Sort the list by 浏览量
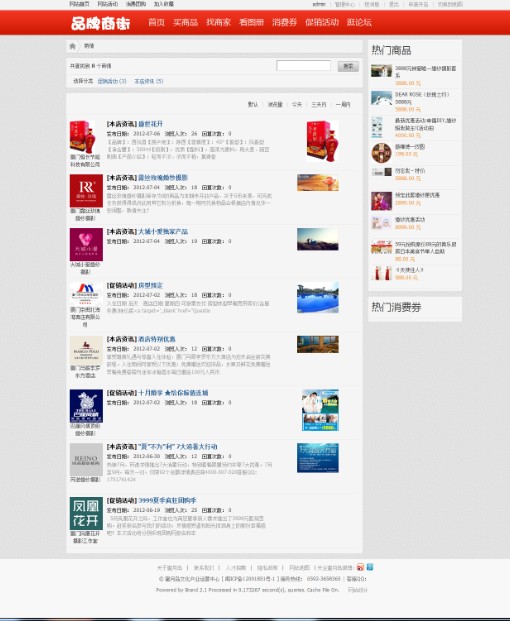Viewport: 510px width, 621px height. [x=275, y=105]
